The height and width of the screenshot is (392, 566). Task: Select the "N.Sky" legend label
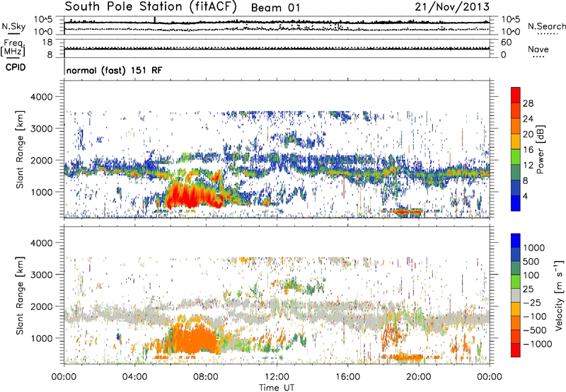[x=13, y=26]
